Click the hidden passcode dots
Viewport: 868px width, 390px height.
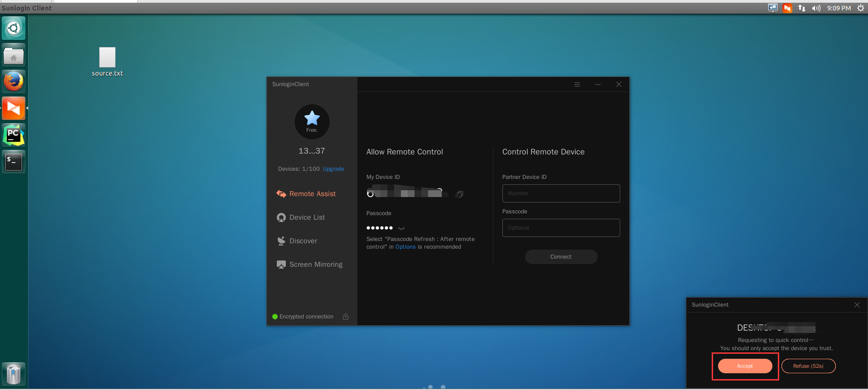(x=380, y=228)
